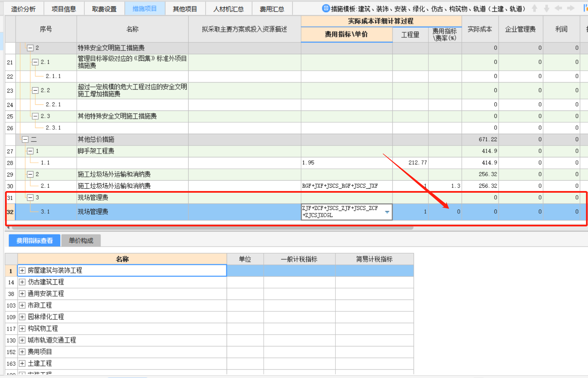
Task: Expand 城市轨道交通工程
Action: point(22,340)
